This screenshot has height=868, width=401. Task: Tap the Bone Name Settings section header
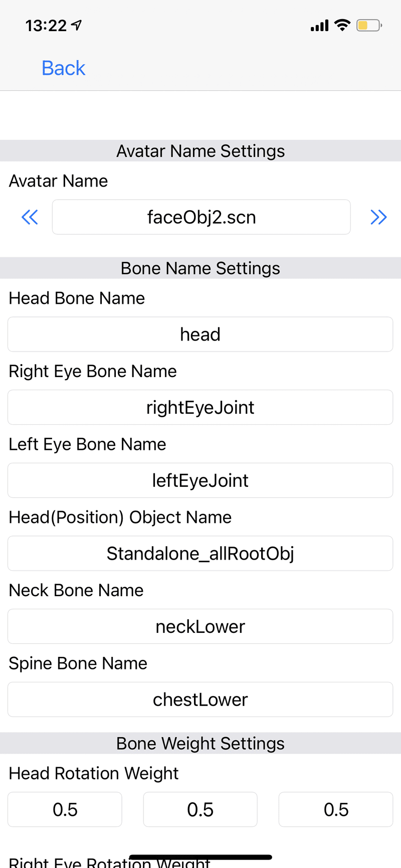tap(200, 268)
